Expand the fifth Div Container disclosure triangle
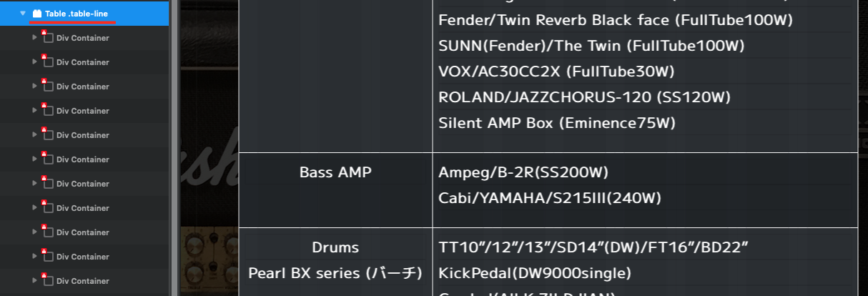This screenshot has height=296, width=868. pyautogui.click(x=35, y=135)
